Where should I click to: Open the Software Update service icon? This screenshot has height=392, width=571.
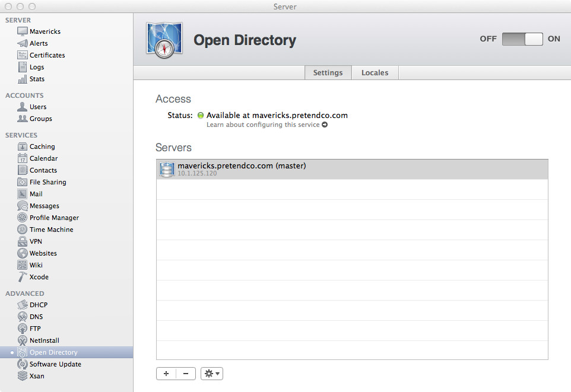coord(22,364)
